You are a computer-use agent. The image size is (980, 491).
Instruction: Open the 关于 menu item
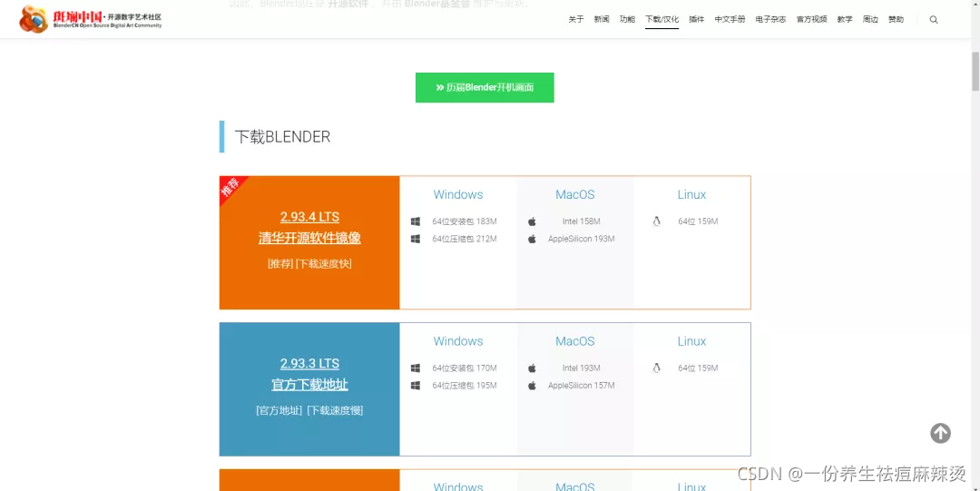click(x=575, y=19)
